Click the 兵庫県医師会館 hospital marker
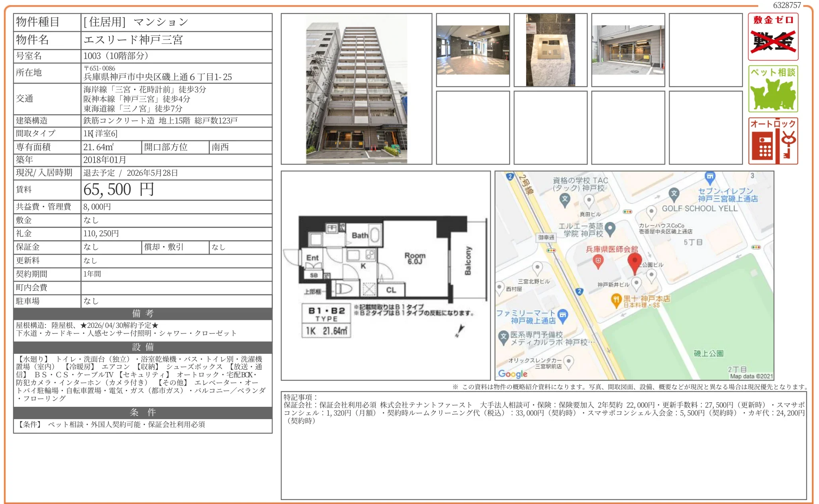819x504 pixels. pyautogui.click(x=598, y=261)
